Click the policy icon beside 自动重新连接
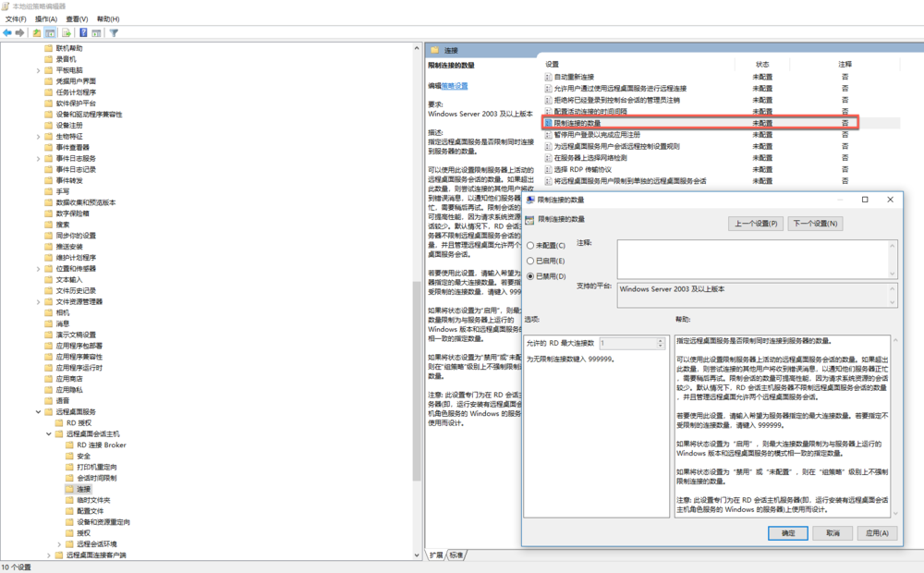924x573 pixels. [x=548, y=77]
